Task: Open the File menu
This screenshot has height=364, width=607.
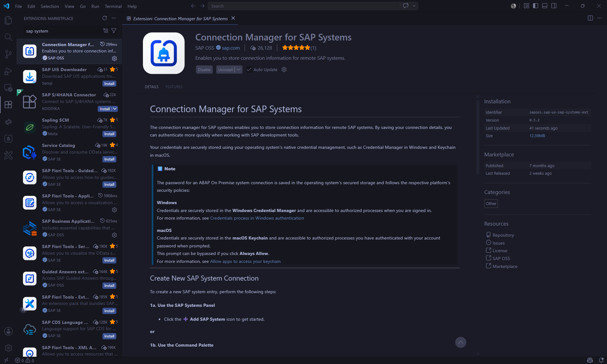Action: click(x=18, y=6)
